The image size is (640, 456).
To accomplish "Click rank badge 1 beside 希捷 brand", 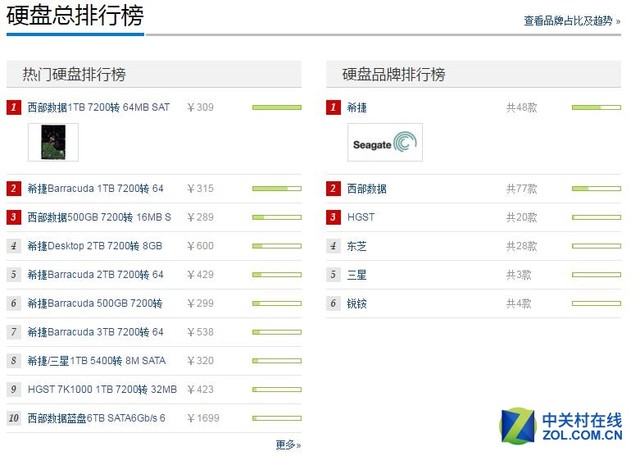I will [333, 107].
